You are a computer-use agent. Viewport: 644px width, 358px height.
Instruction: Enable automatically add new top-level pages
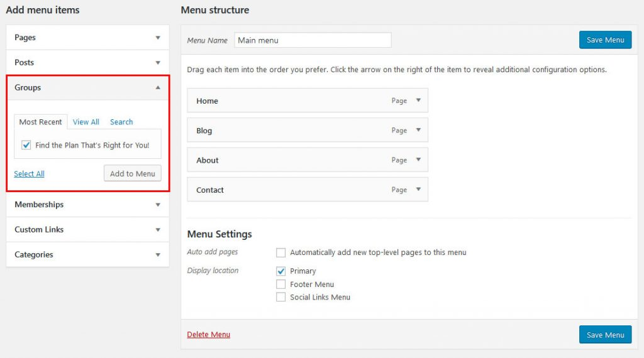tap(281, 252)
